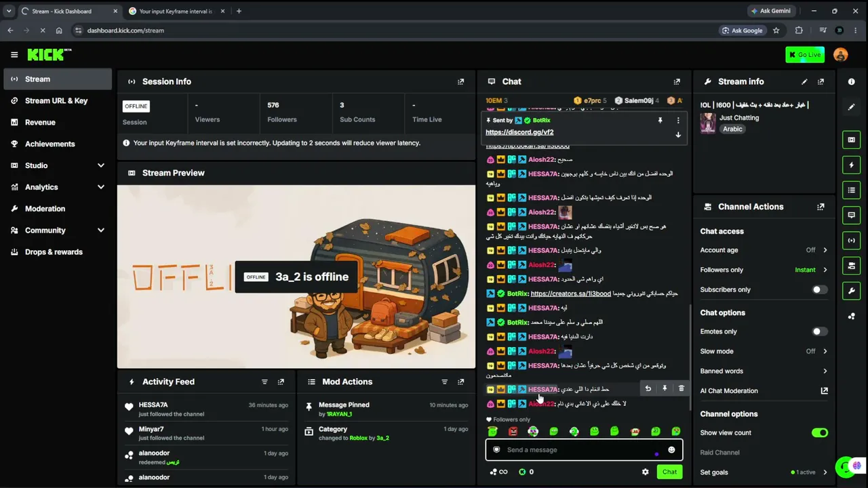Screen dimensions: 868x488
Task: Click the Go Live button
Action: pos(805,55)
